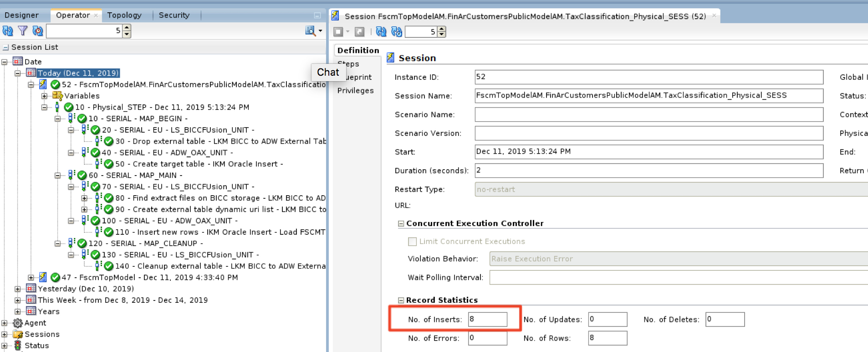The width and height of the screenshot is (868, 352).
Task: Expand the Yesterday (Dec 10, 2019) node
Action: tap(17, 289)
